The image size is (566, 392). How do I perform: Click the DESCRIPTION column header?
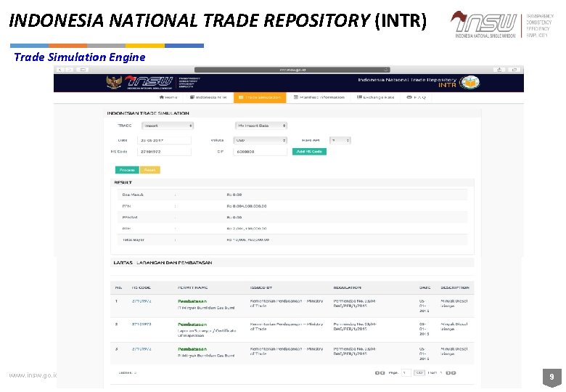click(455, 287)
